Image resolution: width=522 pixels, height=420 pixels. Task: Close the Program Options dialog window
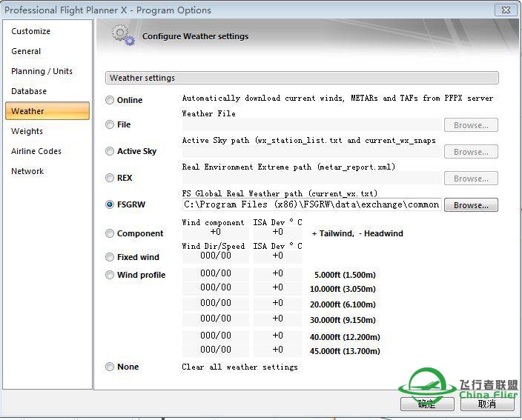[505, 10]
